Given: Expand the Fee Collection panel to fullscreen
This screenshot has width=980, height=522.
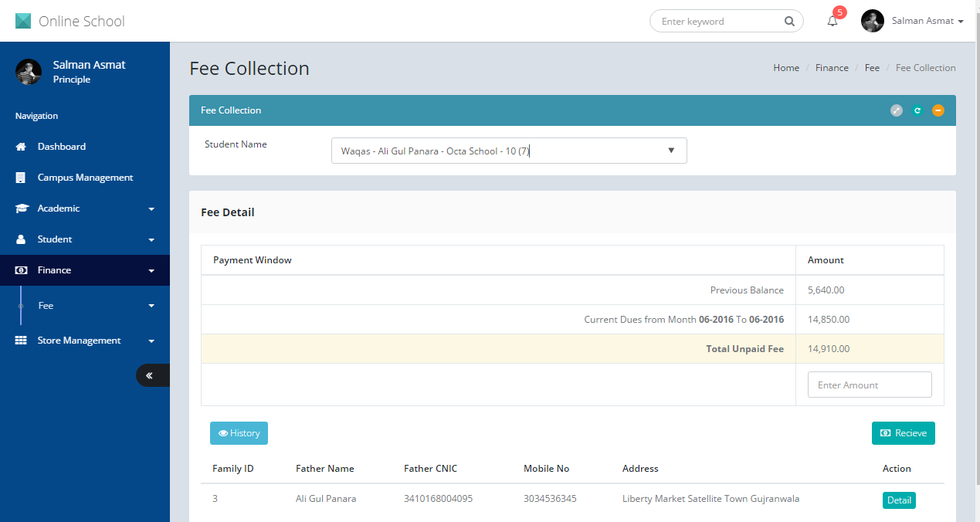Looking at the screenshot, I should click(x=896, y=110).
